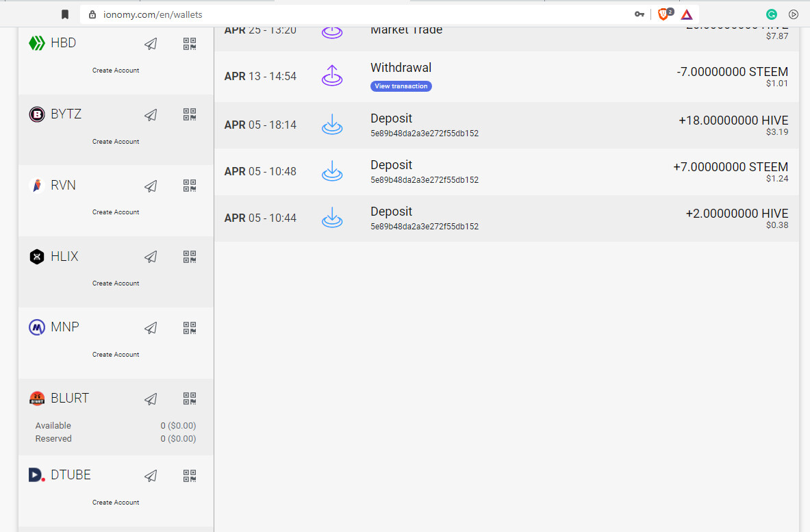Click the HBD coin logo
Screen dimensions: 810x532
click(x=37, y=43)
